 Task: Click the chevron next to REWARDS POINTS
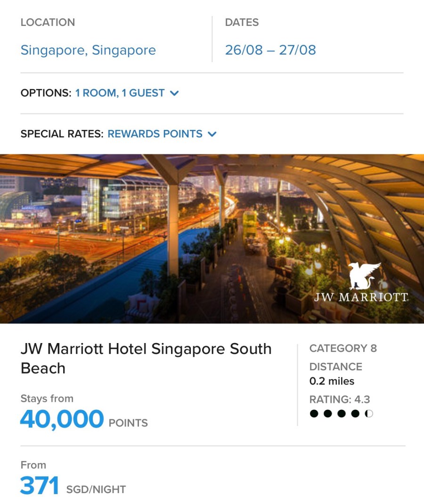point(212,134)
